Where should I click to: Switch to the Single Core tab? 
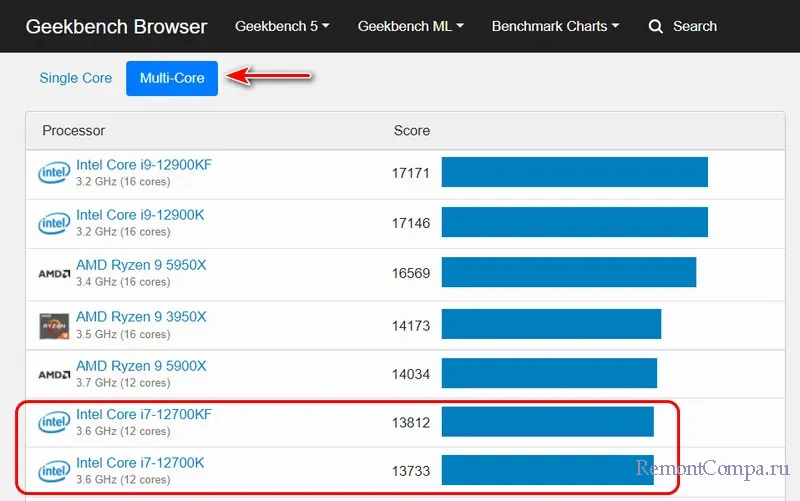pyautogui.click(x=76, y=78)
